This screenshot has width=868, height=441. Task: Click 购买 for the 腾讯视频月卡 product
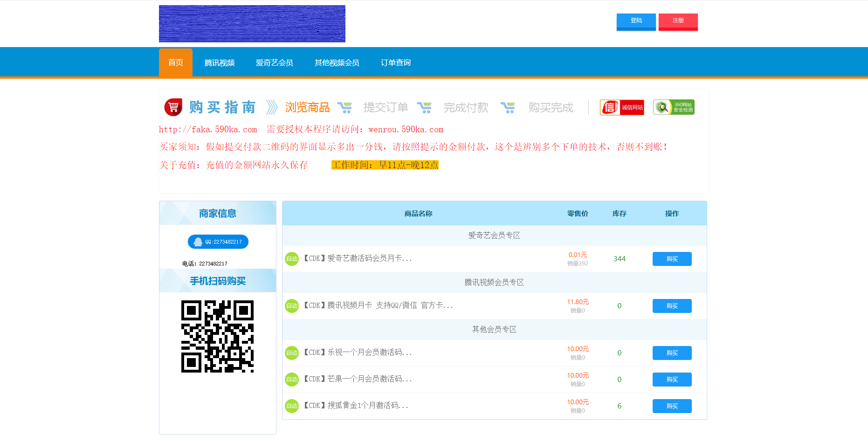672,305
